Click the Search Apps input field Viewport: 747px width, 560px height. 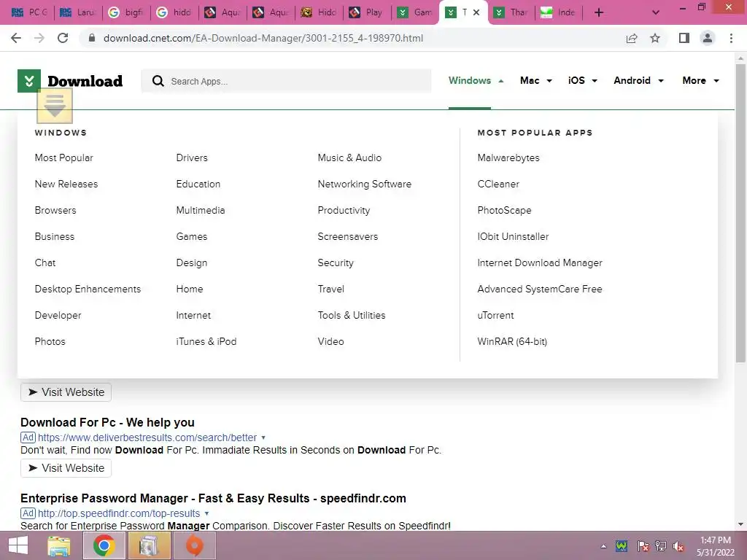286,81
